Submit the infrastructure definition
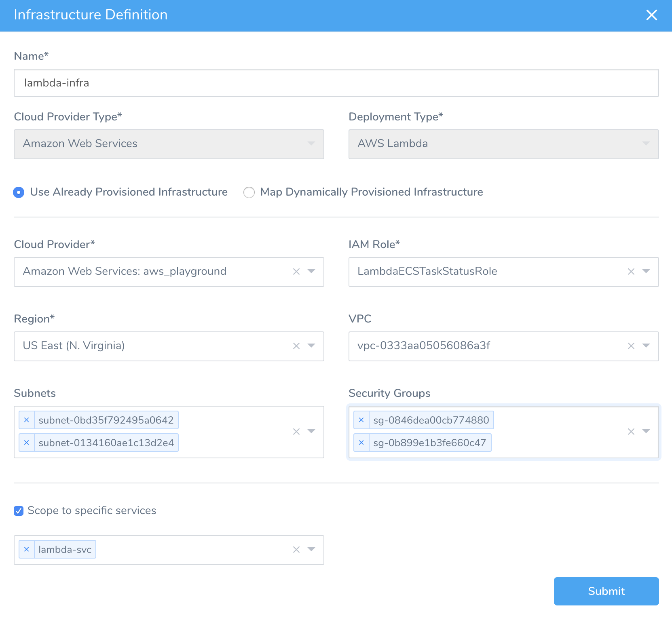 click(606, 591)
